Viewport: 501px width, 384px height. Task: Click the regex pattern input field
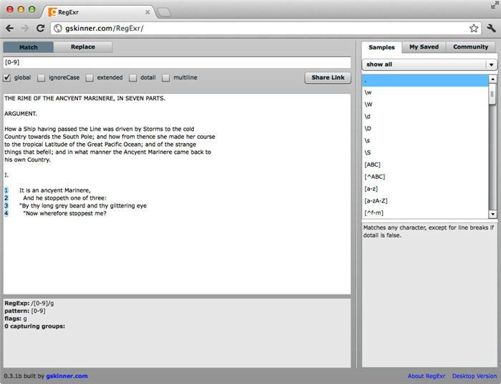[177, 62]
